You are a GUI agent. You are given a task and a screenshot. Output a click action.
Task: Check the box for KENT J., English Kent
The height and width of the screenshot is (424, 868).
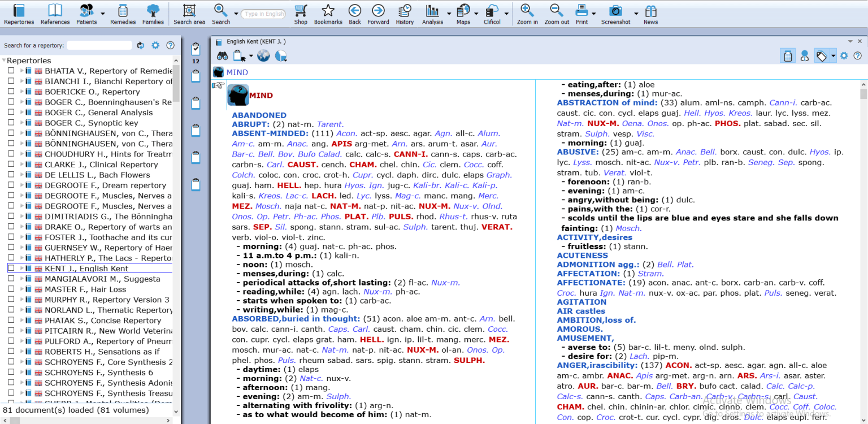pos(11,269)
